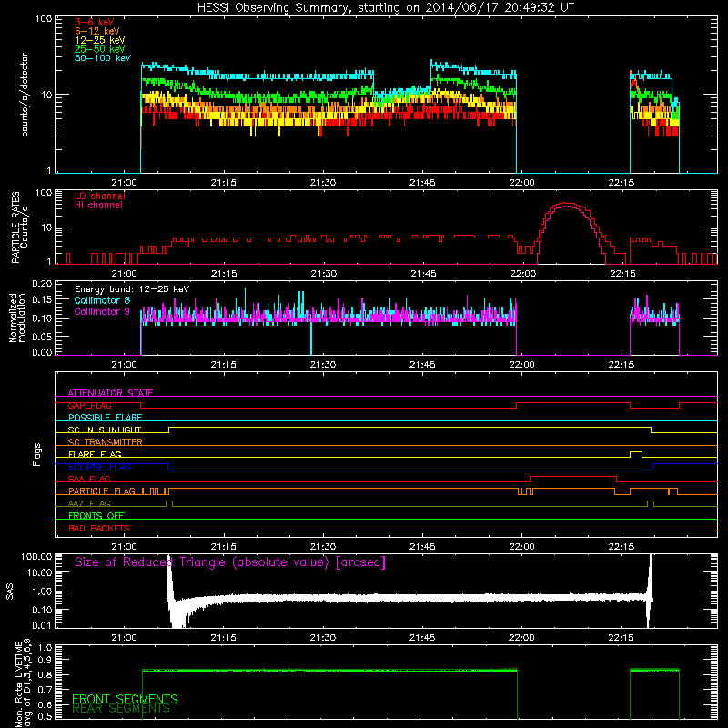Click the 21:15 tick label below the modulation panel
The width and height of the screenshot is (728, 728).
point(223,365)
